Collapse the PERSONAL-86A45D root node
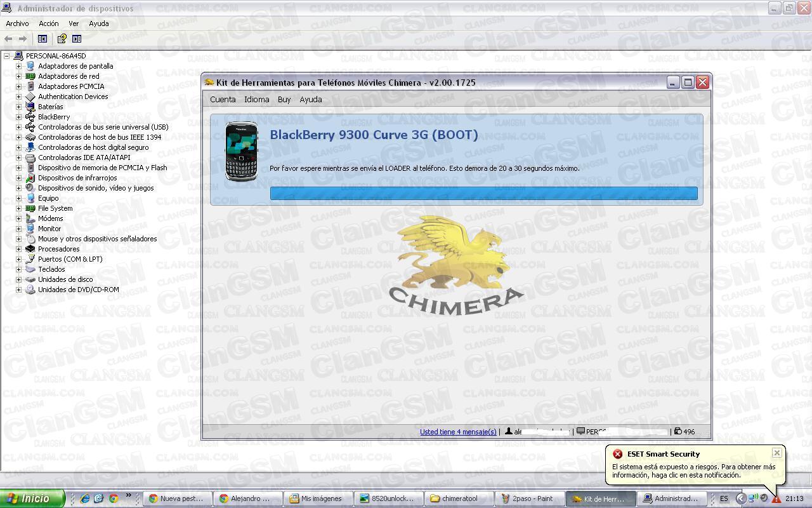 (6, 56)
